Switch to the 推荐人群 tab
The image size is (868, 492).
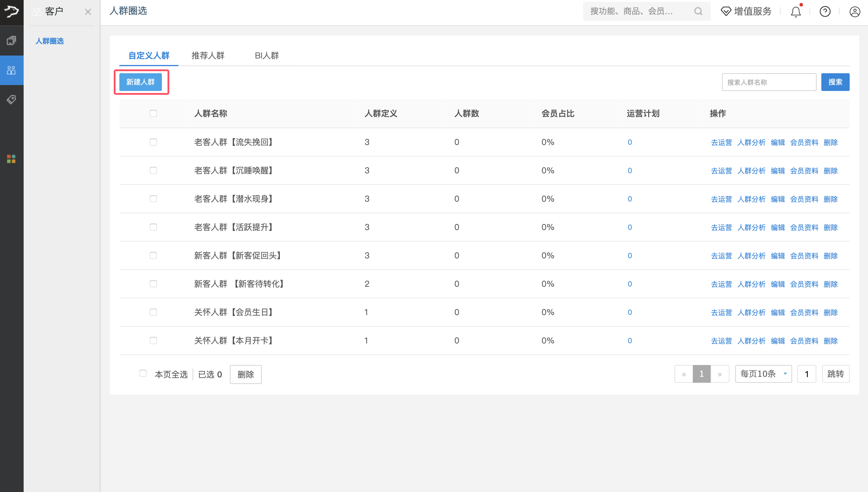(x=208, y=56)
